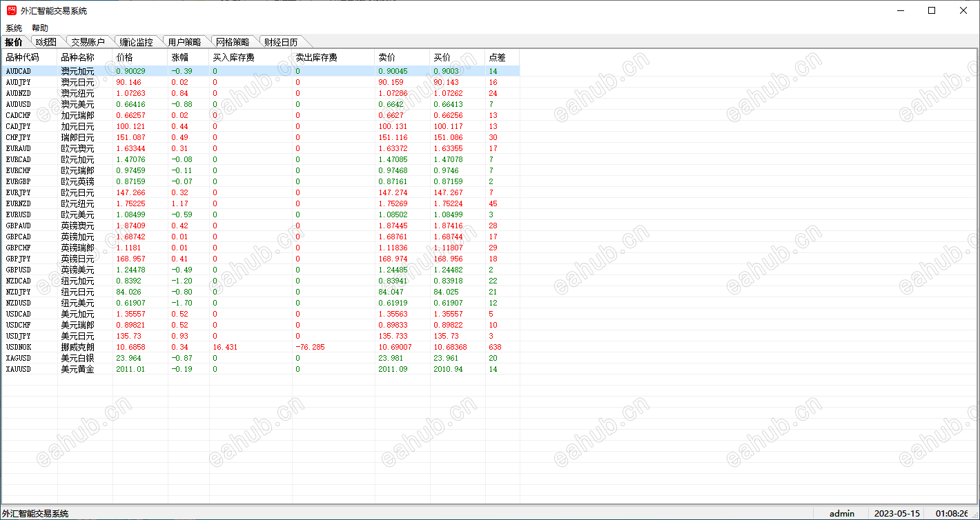Click the CADJPY symbol code
980x520 pixels.
point(19,126)
